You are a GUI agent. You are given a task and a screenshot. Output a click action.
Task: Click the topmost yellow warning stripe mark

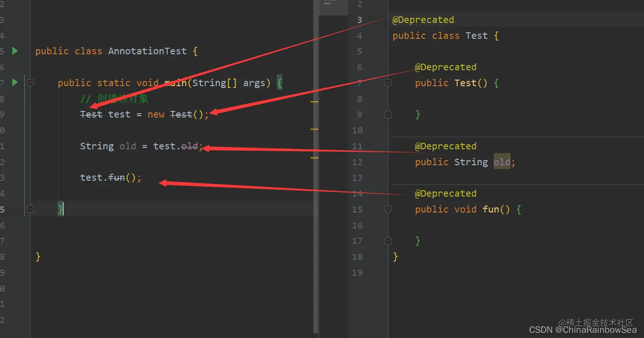pyautogui.click(x=314, y=101)
